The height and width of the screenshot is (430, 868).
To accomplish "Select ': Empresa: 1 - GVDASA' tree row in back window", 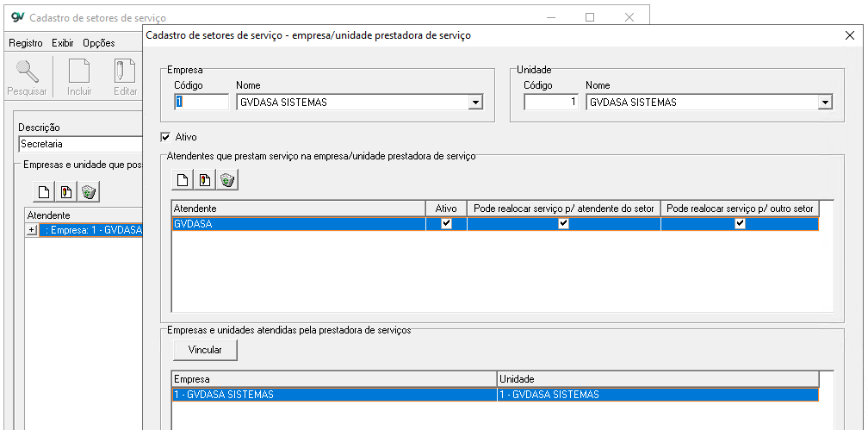I will [90, 230].
